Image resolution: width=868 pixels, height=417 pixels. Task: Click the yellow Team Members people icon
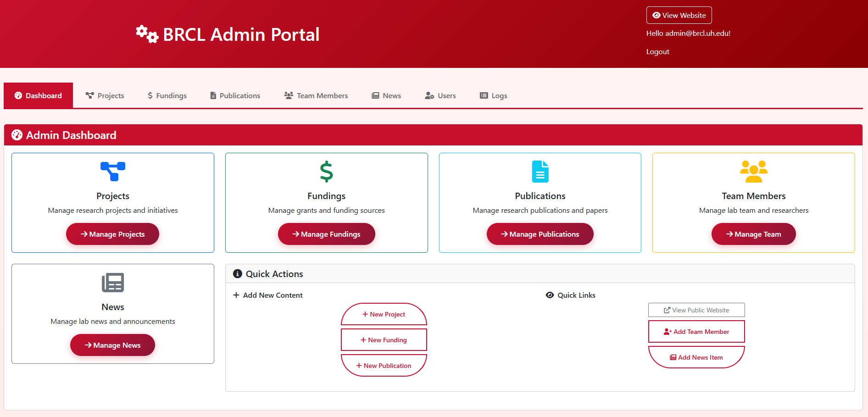click(x=754, y=172)
